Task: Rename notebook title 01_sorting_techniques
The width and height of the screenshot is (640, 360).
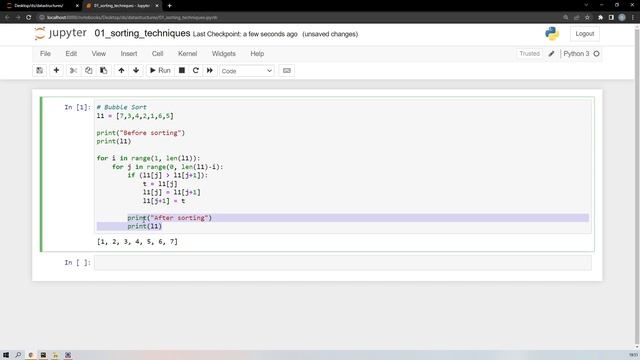Action: click(142, 33)
